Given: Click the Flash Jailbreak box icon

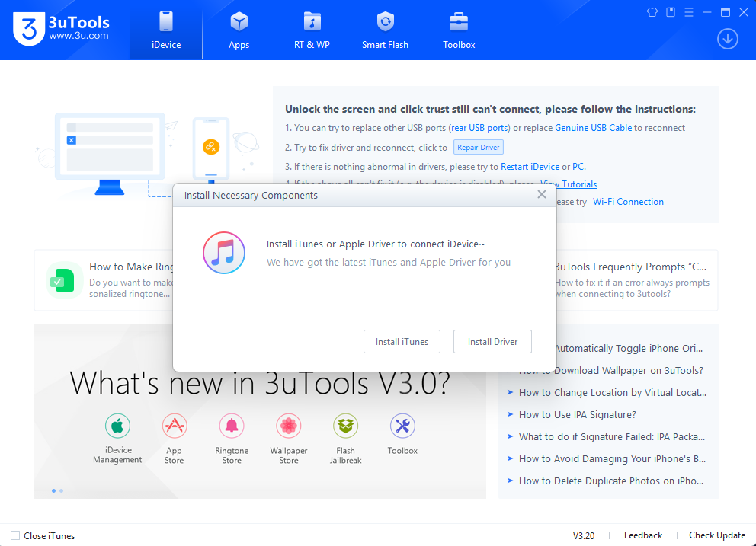Looking at the screenshot, I should [x=346, y=426].
